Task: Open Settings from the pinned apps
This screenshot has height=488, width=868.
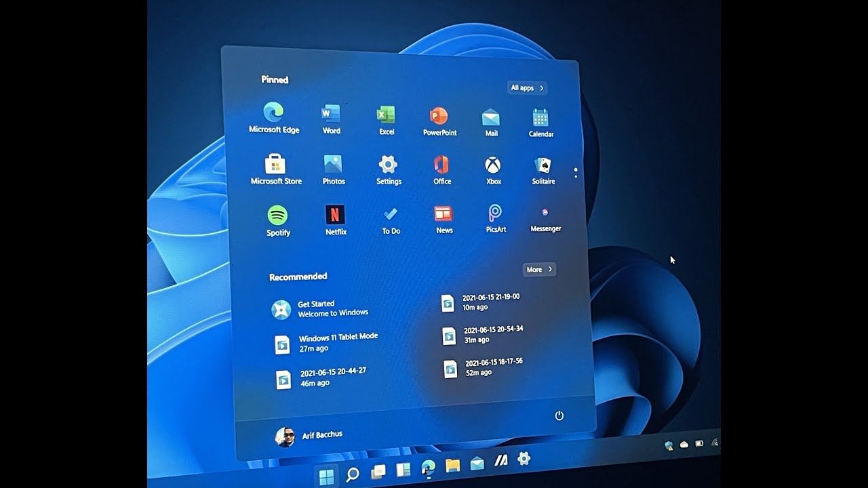Action: 389,170
